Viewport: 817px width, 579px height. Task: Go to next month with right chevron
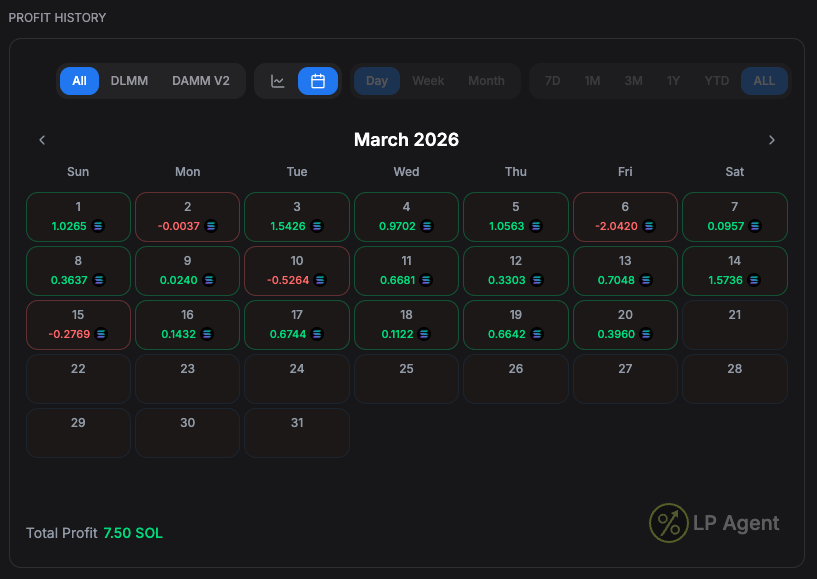(x=772, y=140)
